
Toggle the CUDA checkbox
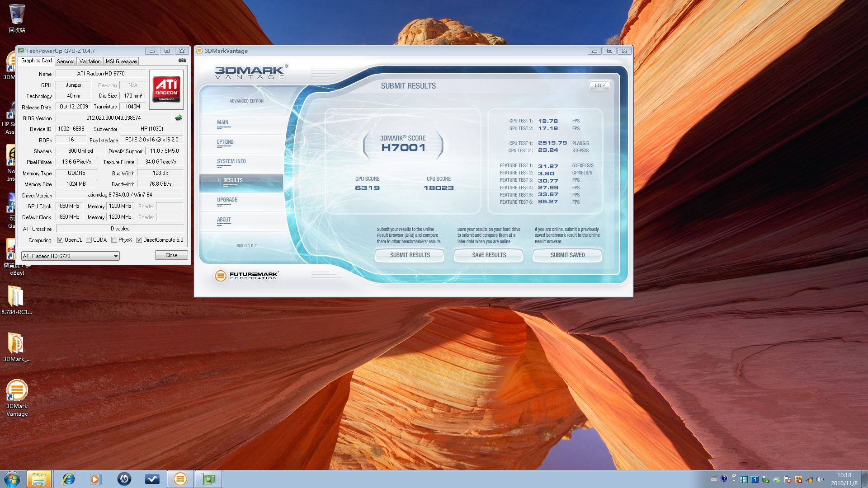[x=89, y=240]
